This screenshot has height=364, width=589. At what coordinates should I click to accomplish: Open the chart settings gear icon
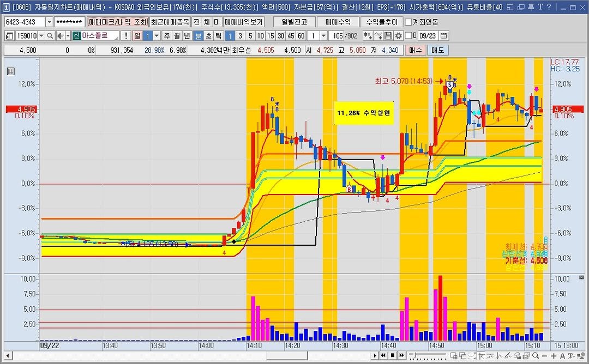tap(399, 35)
